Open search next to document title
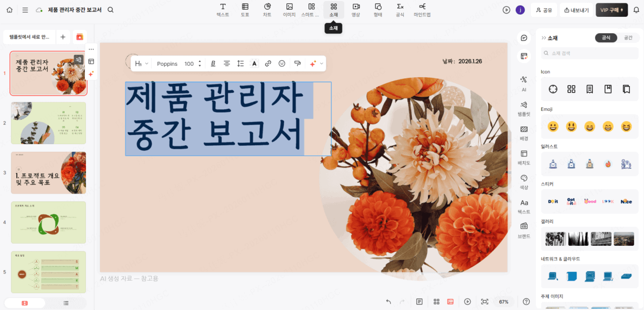The image size is (644, 310). (110, 9)
